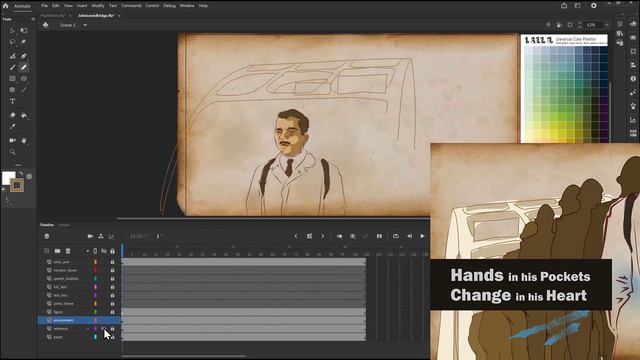Select the Rectangle tool
The image size is (640, 360).
12,79
